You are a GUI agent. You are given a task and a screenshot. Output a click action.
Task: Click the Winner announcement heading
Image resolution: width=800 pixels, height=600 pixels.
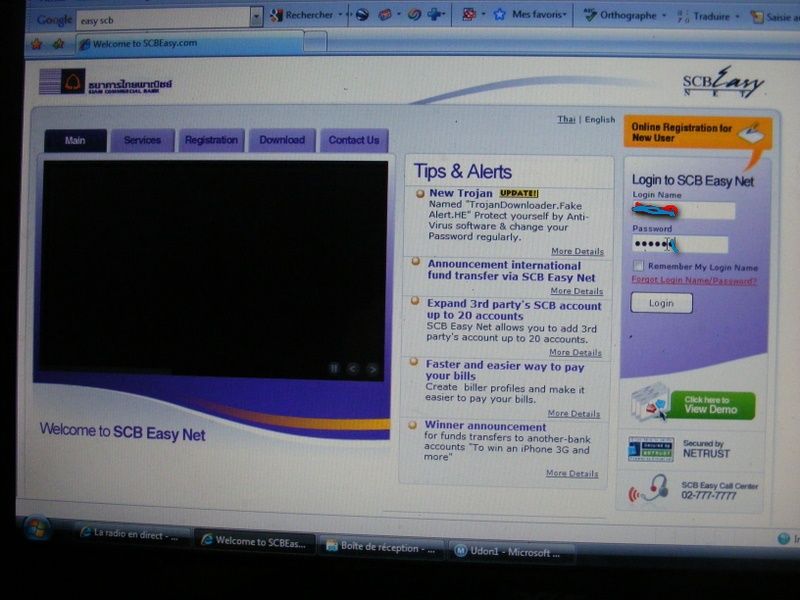[x=485, y=426]
